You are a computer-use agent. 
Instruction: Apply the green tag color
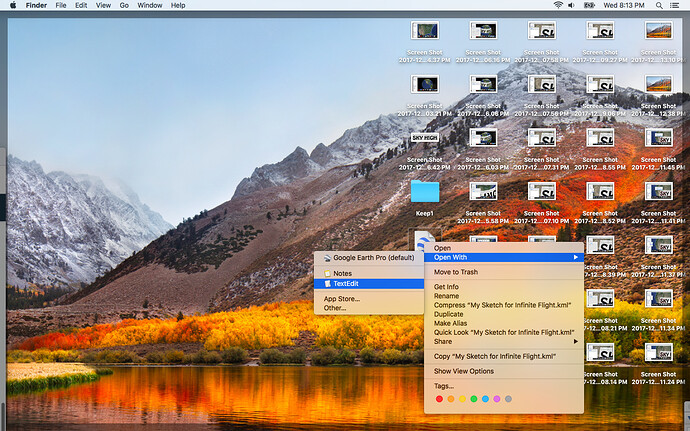(x=473, y=399)
